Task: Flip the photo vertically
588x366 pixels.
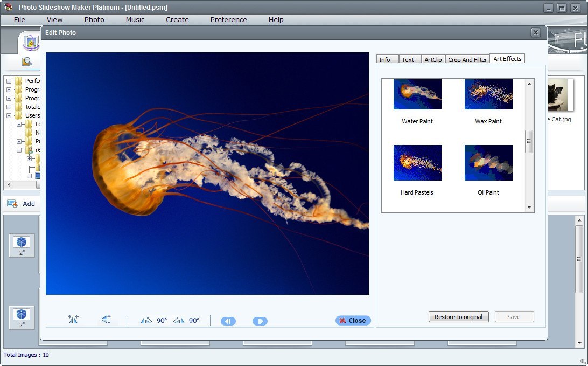Action: pos(106,319)
